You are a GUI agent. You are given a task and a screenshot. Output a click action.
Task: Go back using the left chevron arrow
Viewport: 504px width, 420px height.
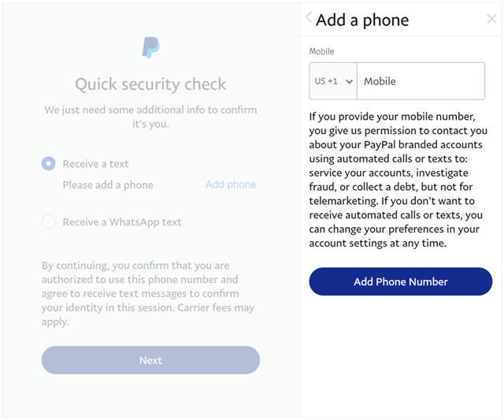pos(309,17)
